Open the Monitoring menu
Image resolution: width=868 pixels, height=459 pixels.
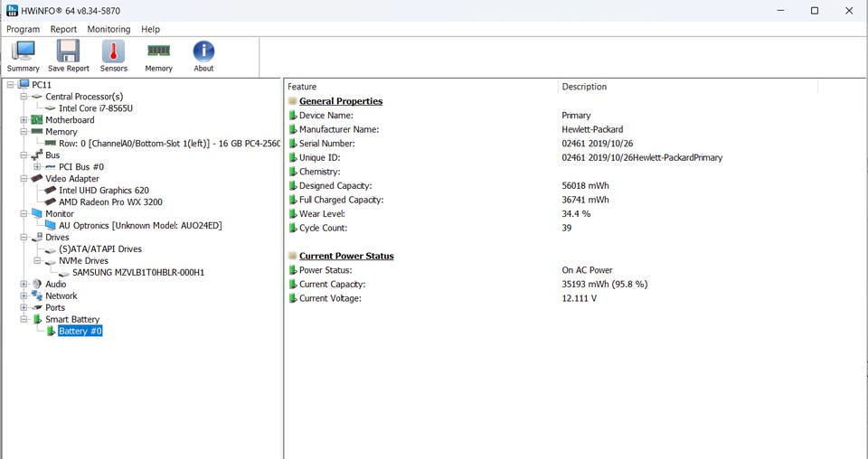coord(108,29)
